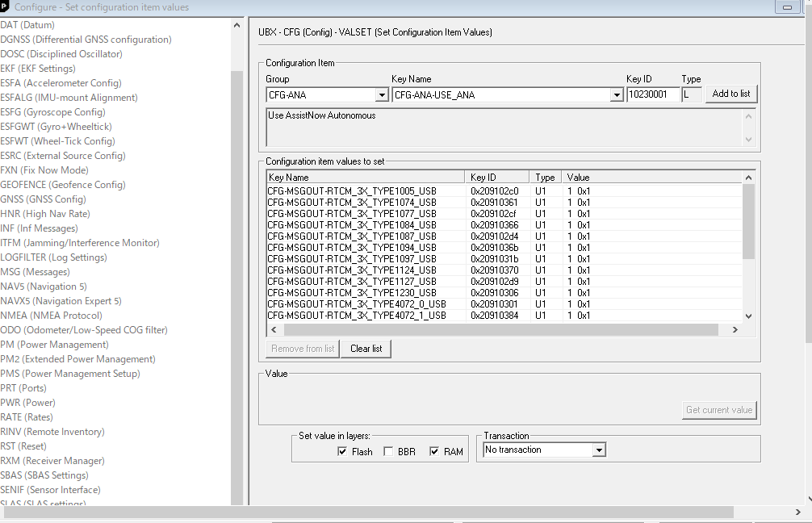Select NAVX5 (Navigation Expert 5)
This screenshot has height=523, width=812.
click(x=61, y=301)
